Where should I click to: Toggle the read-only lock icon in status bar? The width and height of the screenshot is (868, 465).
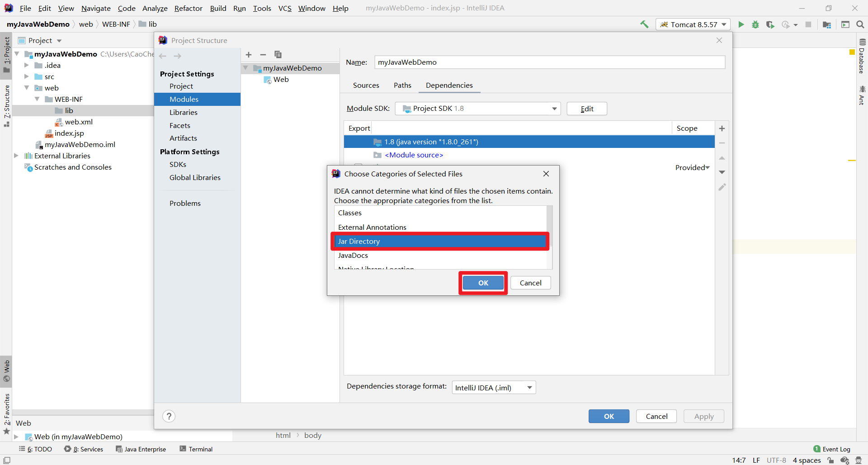pyautogui.click(x=830, y=460)
